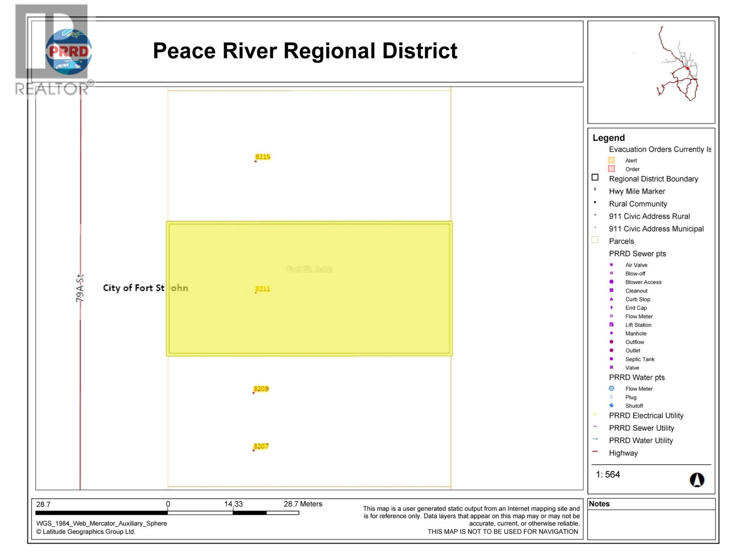Image resolution: width=747 pixels, height=560 pixels.
Task: Click the water Shutoff legend icon
Action: tap(611, 406)
